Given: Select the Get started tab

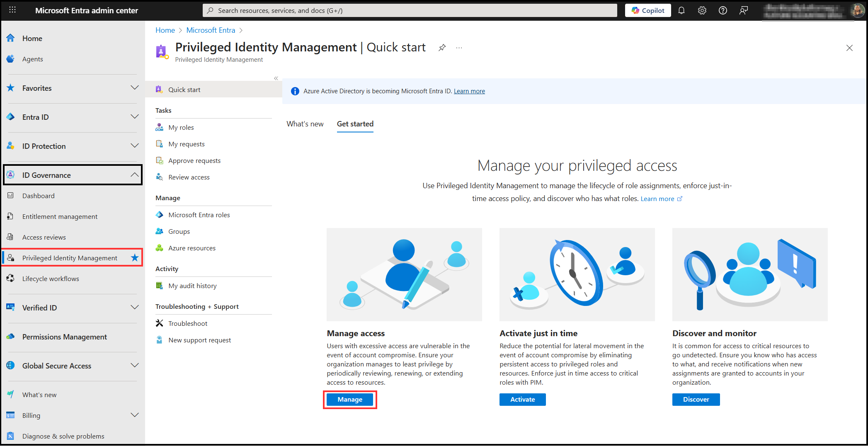Looking at the screenshot, I should (x=355, y=124).
